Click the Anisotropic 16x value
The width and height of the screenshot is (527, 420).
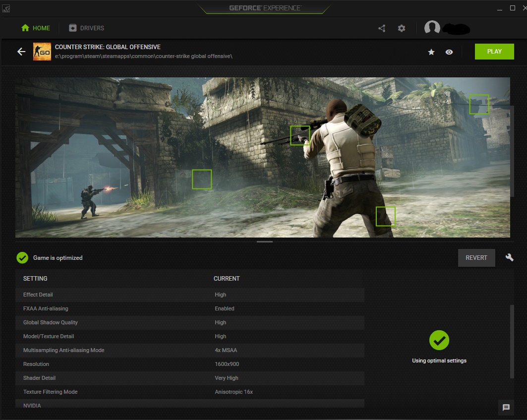coord(234,392)
